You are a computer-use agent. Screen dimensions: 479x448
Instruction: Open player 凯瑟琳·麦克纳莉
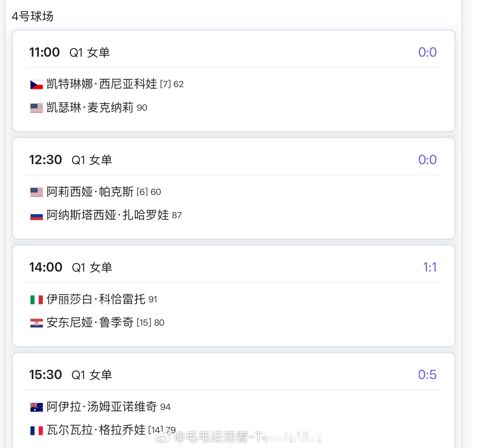tap(90, 107)
